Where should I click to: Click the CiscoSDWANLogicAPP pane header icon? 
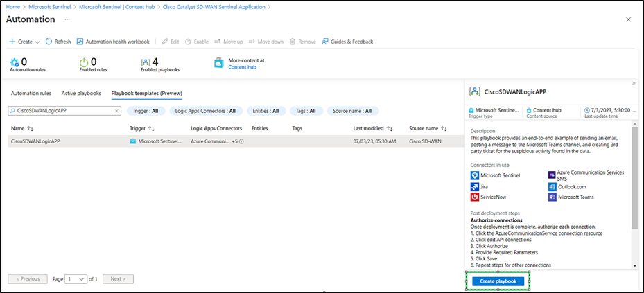tap(475, 91)
